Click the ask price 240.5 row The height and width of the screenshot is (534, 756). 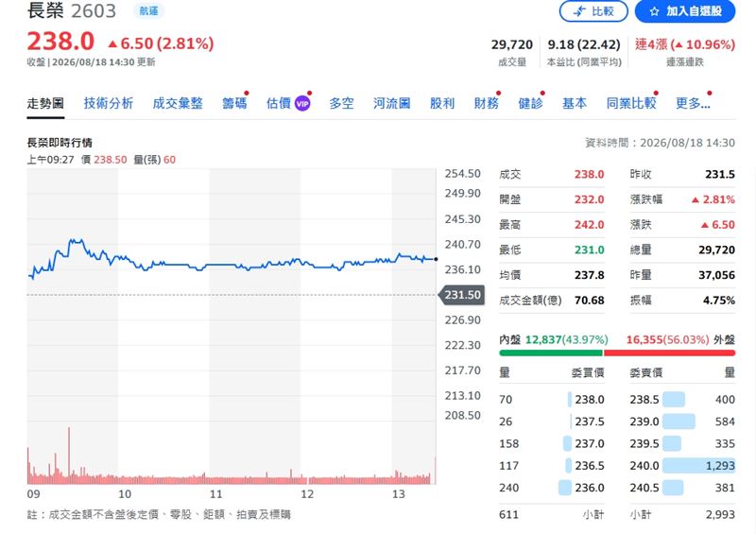click(682, 489)
